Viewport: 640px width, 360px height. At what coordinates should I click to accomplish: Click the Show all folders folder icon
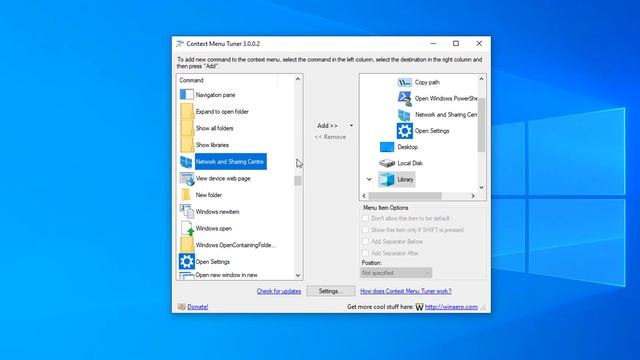point(187,128)
